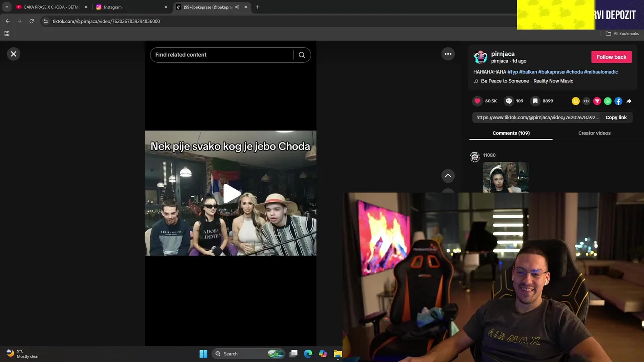Close the TikTok video viewer

[x=14, y=54]
